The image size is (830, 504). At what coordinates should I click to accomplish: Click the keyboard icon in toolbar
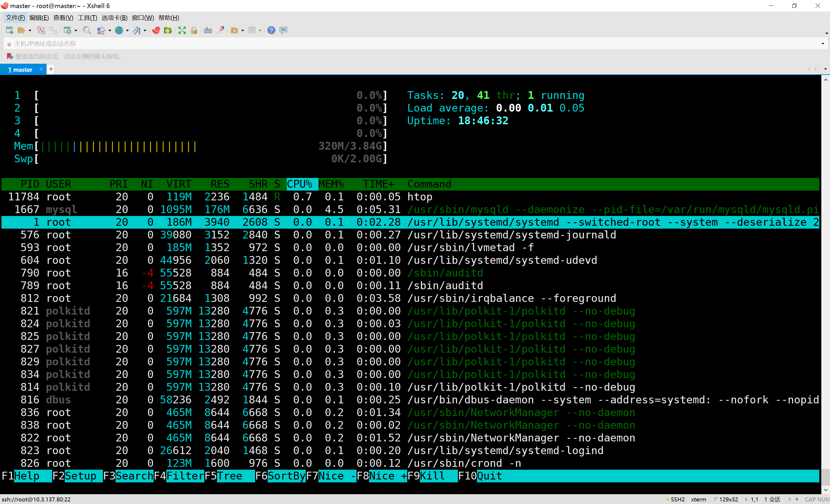208,30
